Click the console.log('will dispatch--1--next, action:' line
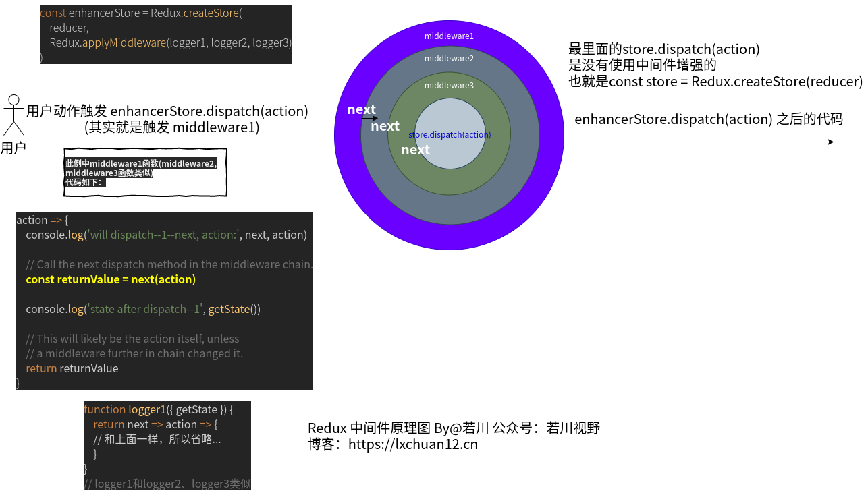Viewport: 868px width, 493px height. [166, 235]
